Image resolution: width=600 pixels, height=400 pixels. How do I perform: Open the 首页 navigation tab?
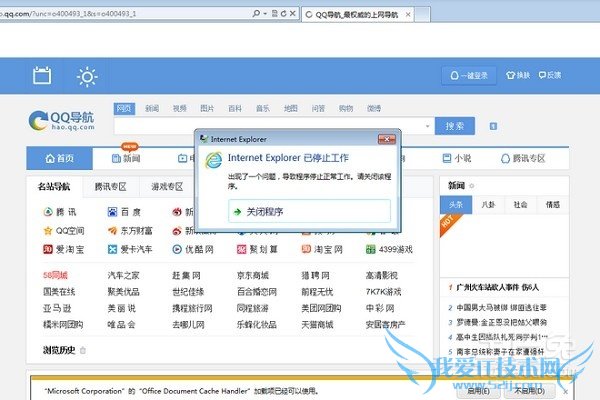pos(60,158)
